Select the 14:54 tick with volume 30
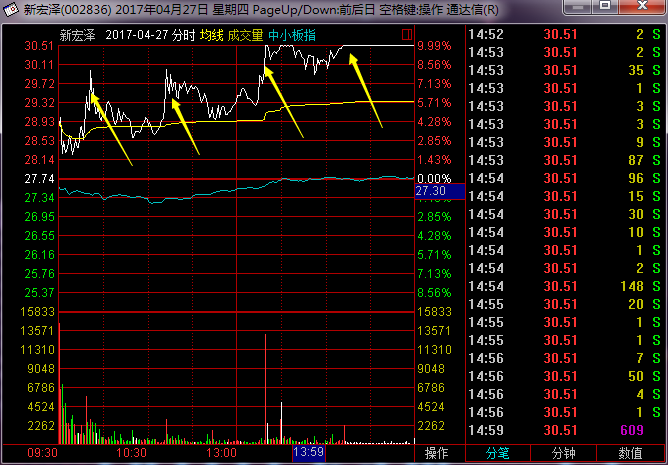The image size is (668, 465). click(565, 214)
